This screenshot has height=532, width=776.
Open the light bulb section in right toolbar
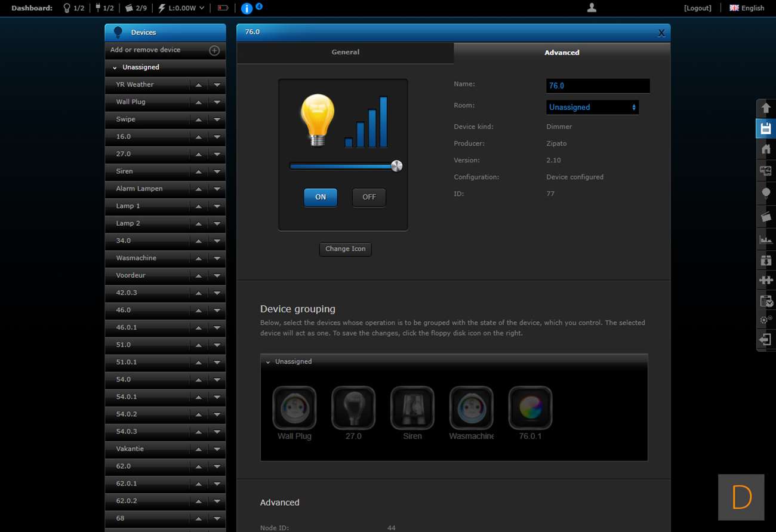[766, 193]
